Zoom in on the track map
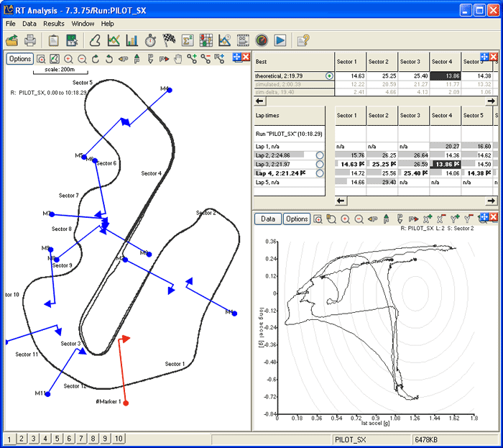Screen dimensions: 503x448 [x=68, y=59]
